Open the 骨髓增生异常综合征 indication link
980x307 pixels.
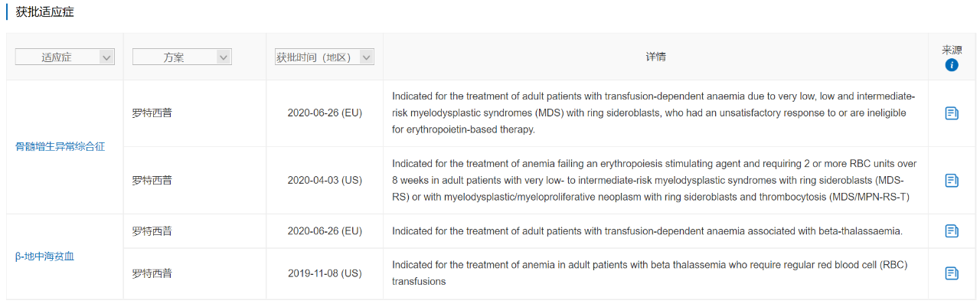click(60, 146)
